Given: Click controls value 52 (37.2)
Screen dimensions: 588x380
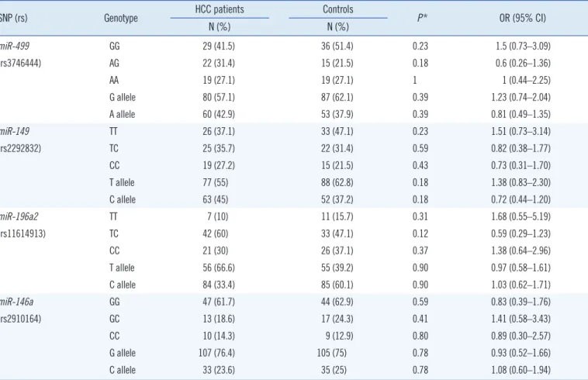Looking at the screenshot, I should tap(337, 200).
